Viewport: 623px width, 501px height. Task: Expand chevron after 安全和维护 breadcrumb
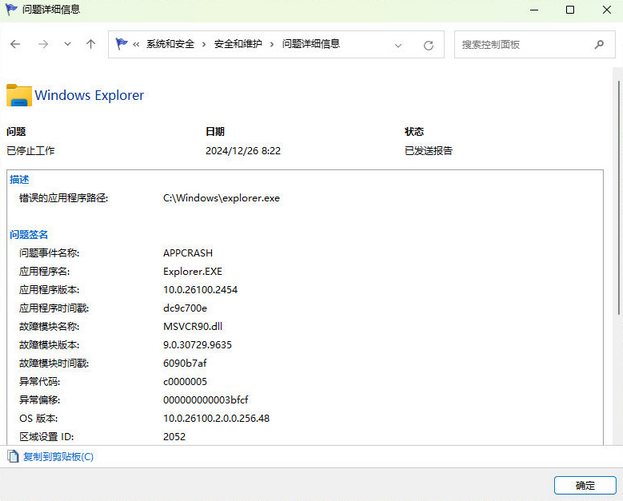coord(271,45)
